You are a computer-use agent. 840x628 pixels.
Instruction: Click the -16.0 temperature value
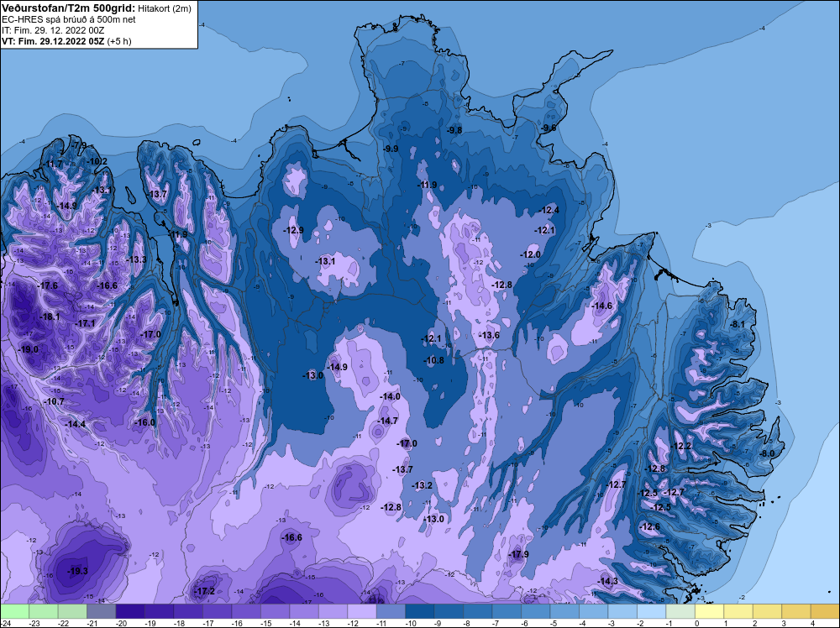[x=144, y=422]
